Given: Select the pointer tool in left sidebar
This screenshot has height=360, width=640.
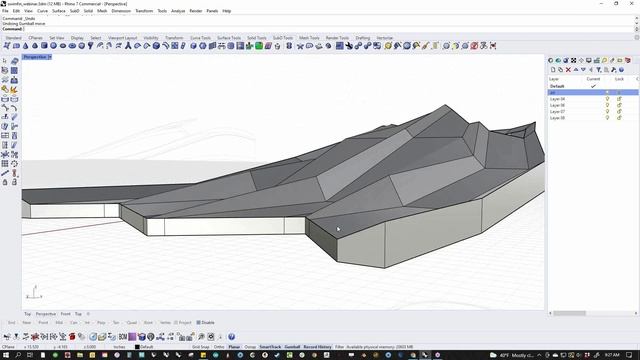Looking at the screenshot, I should 5,61.
